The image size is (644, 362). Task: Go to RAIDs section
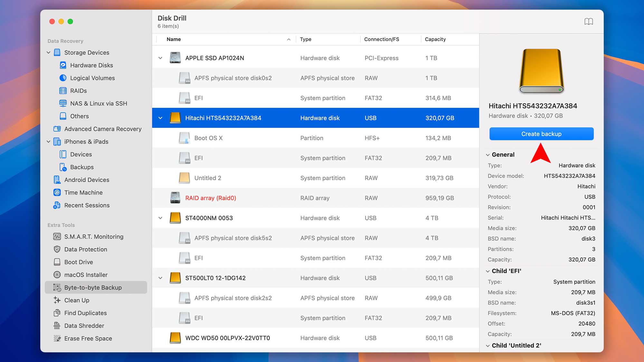click(78, 91)
